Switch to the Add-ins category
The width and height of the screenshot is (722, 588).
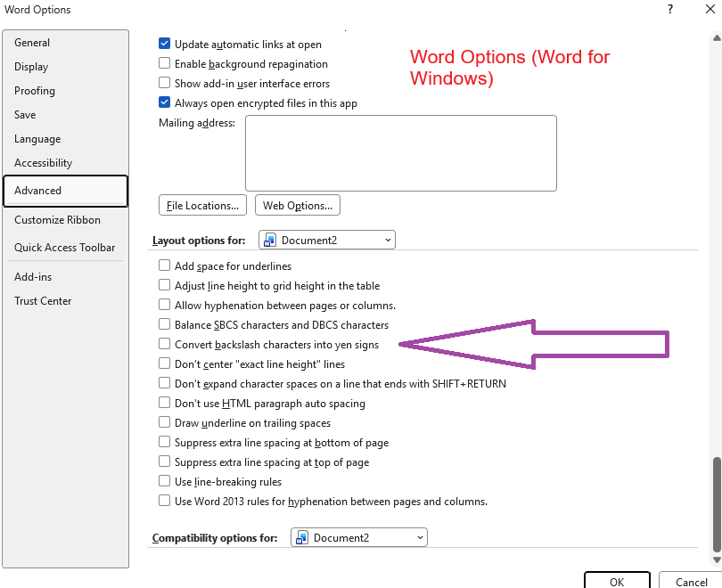[65, 277]
